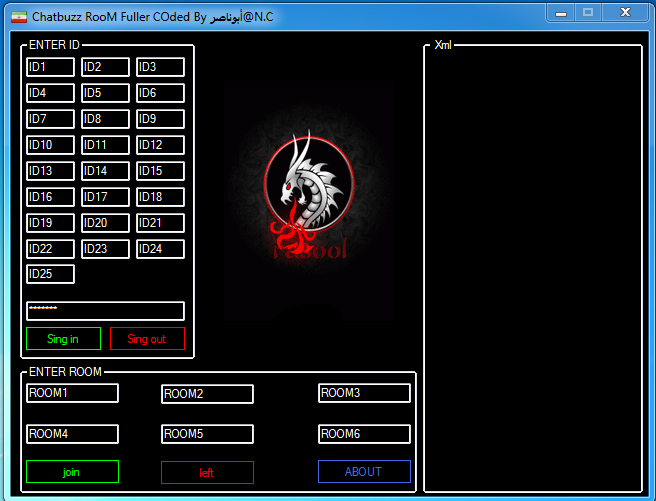Screen dimensions: 656x501
Task: Close the Chatbuzz RooM Fuller window
Action: [625, 13]
